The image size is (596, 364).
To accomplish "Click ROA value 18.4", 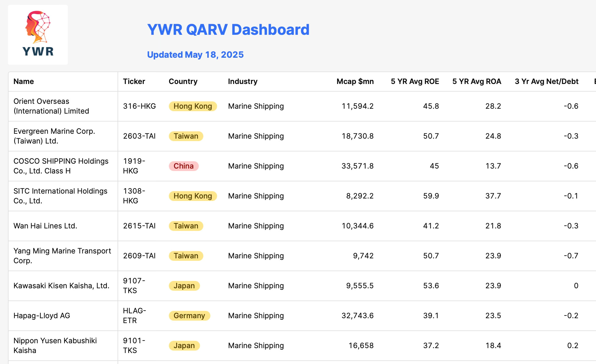I will pyautogui.click(x=493, y=346).
